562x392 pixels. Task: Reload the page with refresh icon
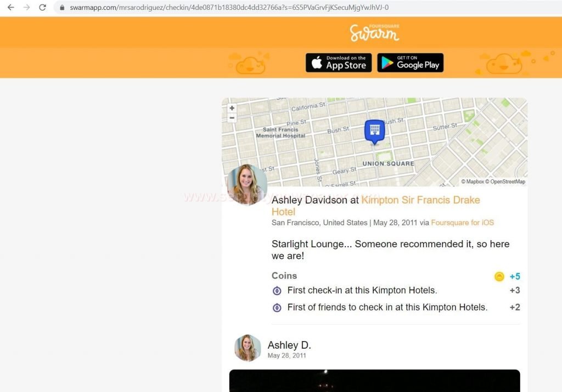pos(42,7)
